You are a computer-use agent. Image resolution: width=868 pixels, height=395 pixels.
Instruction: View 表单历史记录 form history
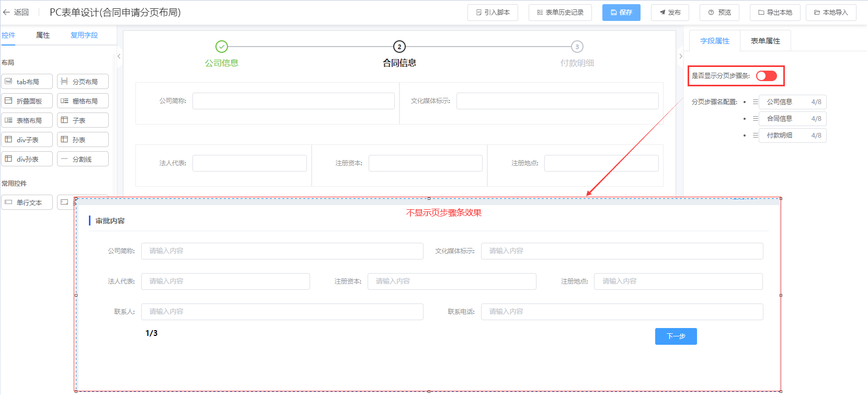coord(560,13)
